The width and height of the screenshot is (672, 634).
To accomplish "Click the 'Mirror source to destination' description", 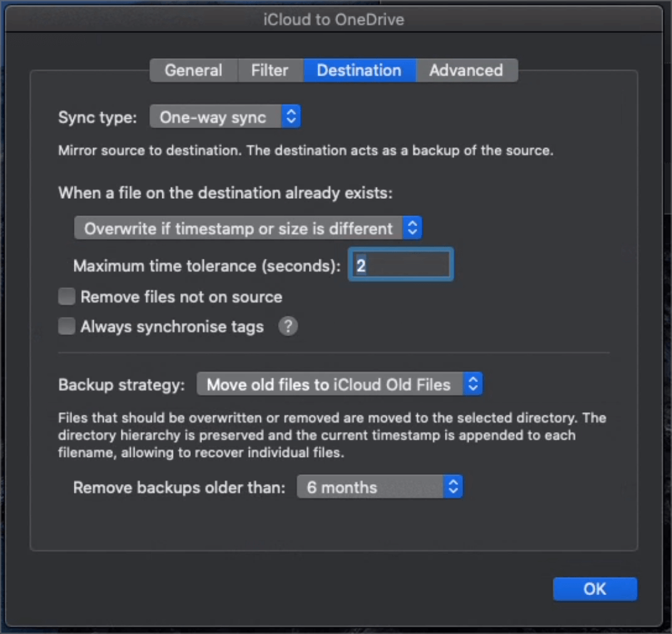I will (306, 151).
